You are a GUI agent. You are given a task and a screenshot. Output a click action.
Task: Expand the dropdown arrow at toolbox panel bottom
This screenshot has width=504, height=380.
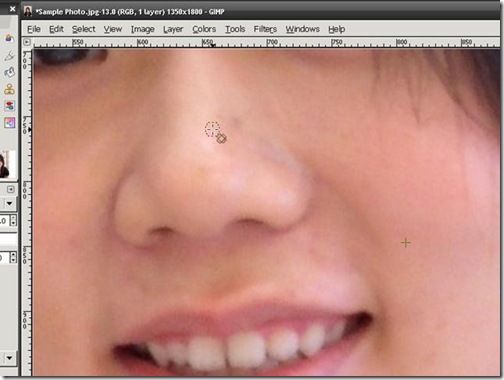click(9, 358)
